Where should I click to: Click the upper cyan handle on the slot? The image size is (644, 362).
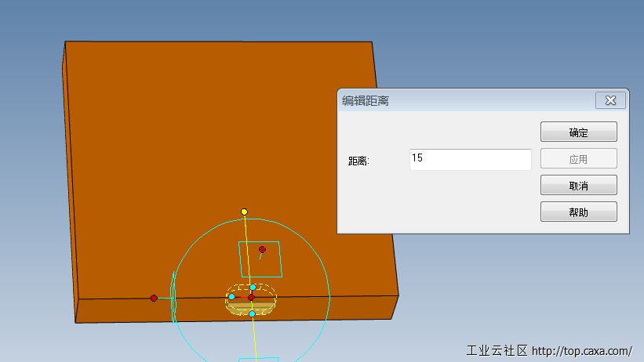[253, 288]
